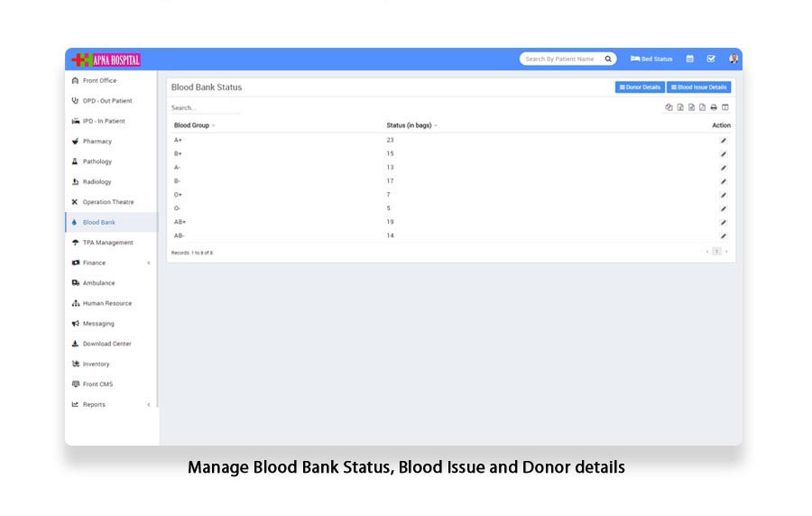
Task: Open the task checklist icon in header
Action: pyautogui.click(x=711, y=59)
